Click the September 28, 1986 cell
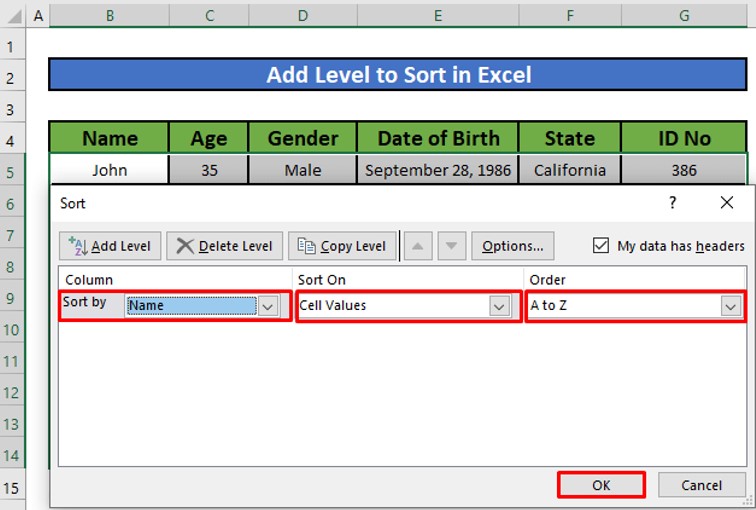This screenshot has height=510, width=756. pos(438,170)
